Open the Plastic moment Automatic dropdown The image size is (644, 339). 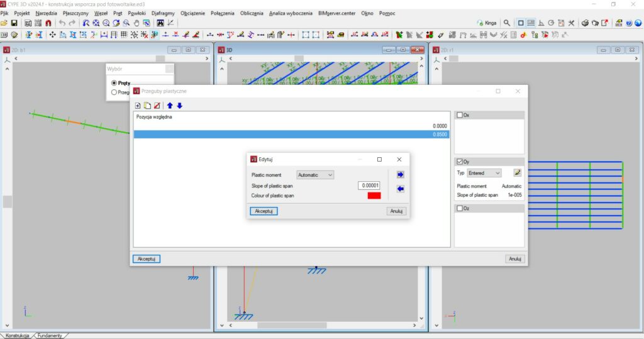tap(315, 175)
